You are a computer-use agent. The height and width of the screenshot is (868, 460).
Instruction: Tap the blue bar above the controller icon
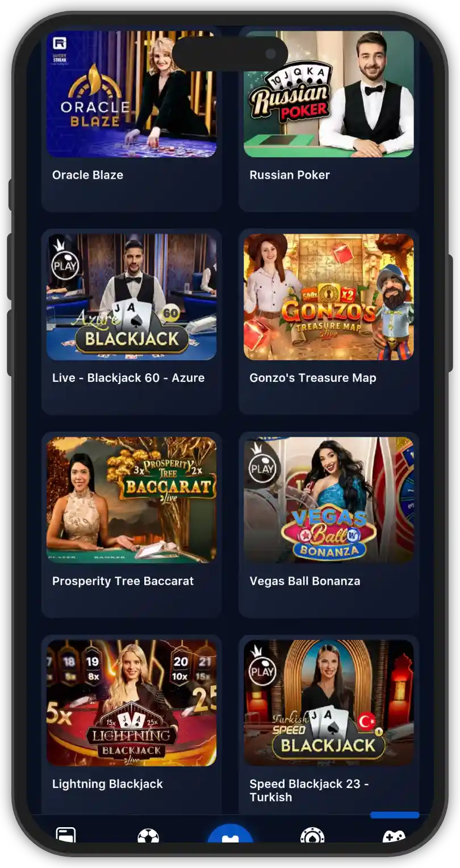pos(395,815)
